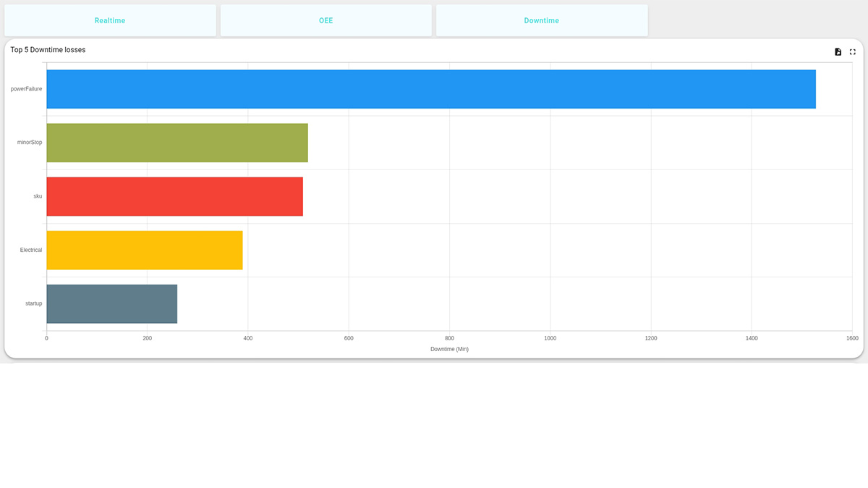
Task: Switch to the Realtime tab
Action: coord(110,20)
